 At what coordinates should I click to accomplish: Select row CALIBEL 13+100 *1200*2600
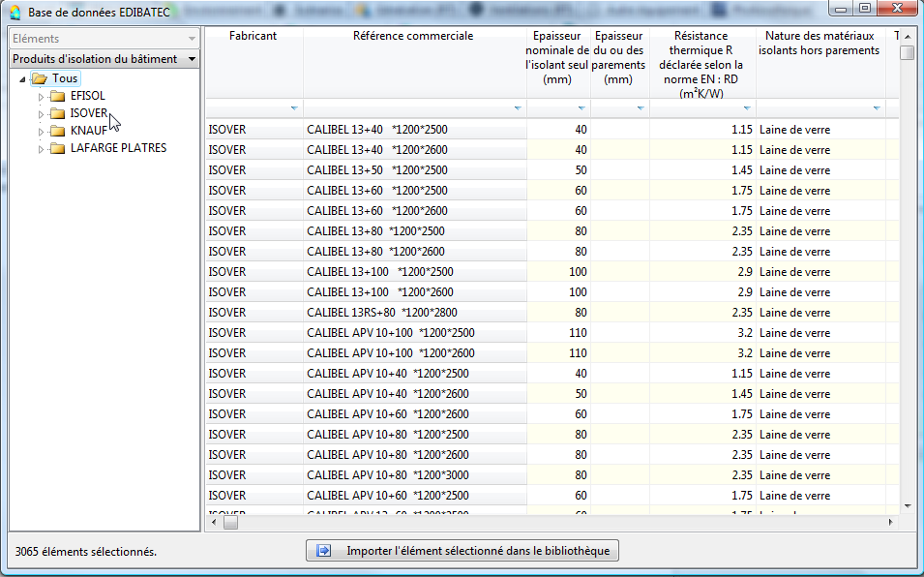coord(552,292)
